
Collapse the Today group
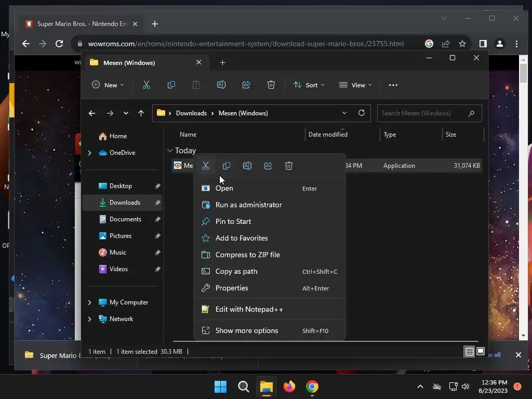click(x=170, y=150)
